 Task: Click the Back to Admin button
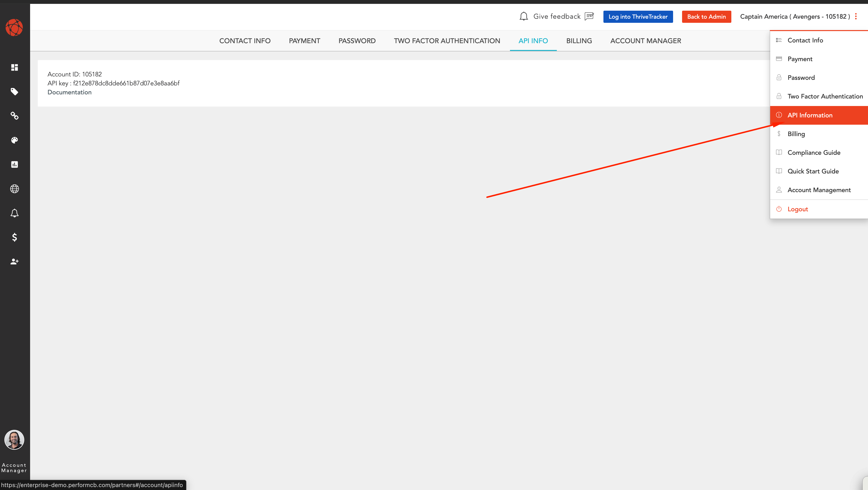tap(706, 16)
